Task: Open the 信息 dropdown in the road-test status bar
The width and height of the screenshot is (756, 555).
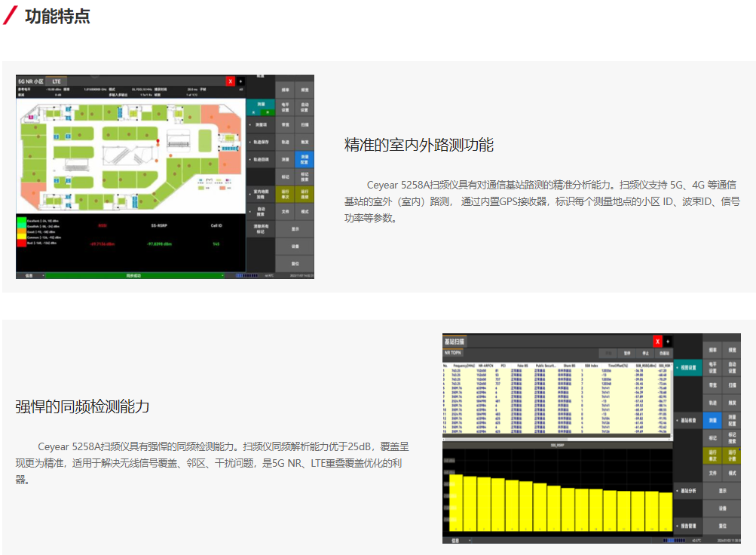Action: [x=31, y=276]
